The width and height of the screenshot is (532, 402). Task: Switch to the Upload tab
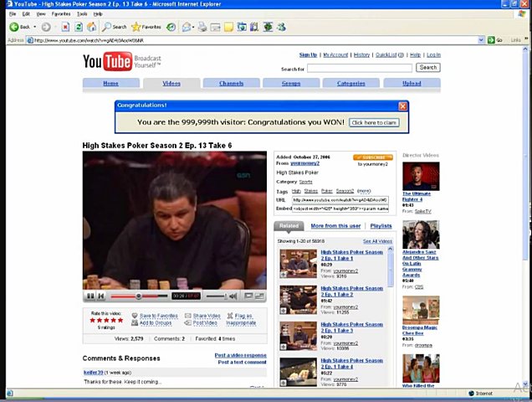coord(412,83)
